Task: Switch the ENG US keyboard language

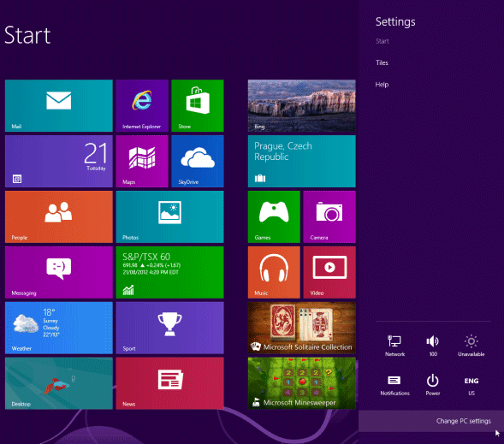Action: point(471,385)
